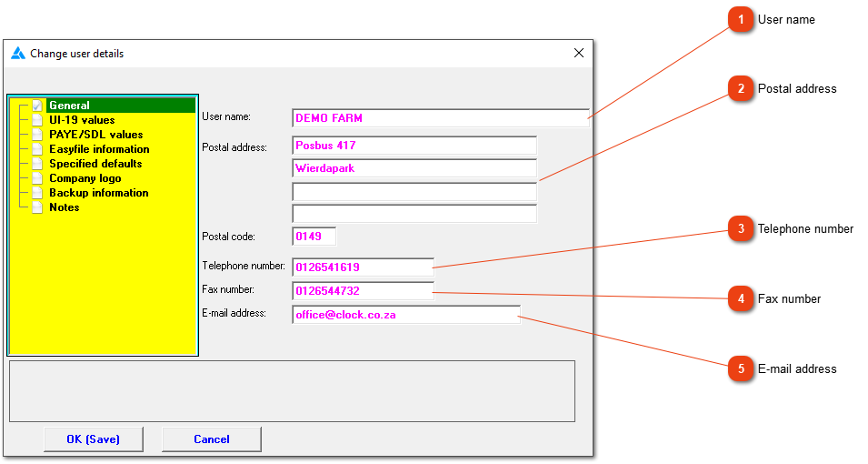The height and width of the screenshot is (464, 868).
Task: Click the app logo in title bar
Action: pyautogui.click(x=18, y=53)
